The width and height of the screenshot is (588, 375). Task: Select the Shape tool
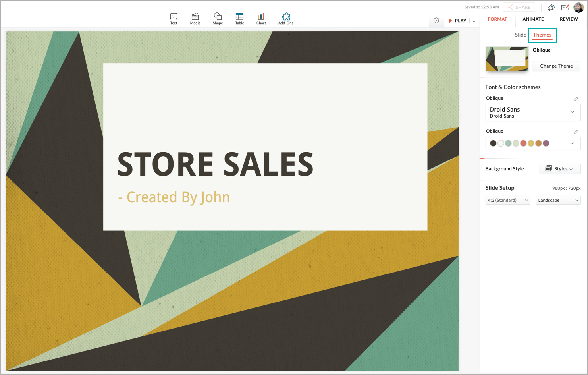218,19
